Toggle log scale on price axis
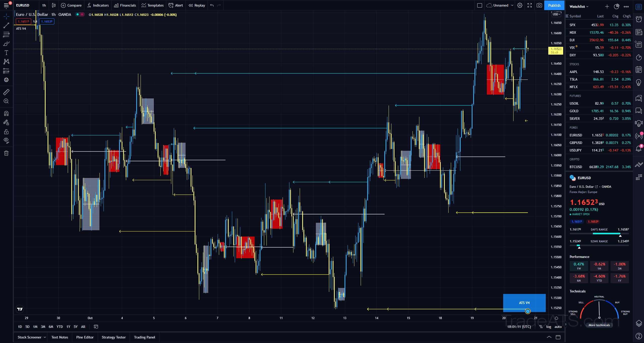This screenshot has width=644, height=343. [x=549, y=327]
